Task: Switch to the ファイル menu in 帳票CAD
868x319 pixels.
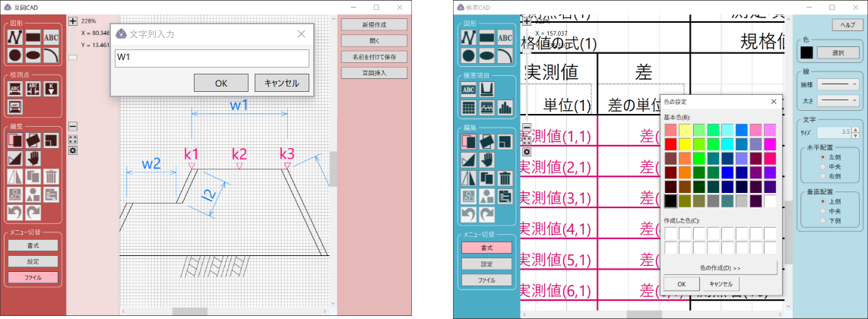Action: pyautogui.click(x=486, y=280)
